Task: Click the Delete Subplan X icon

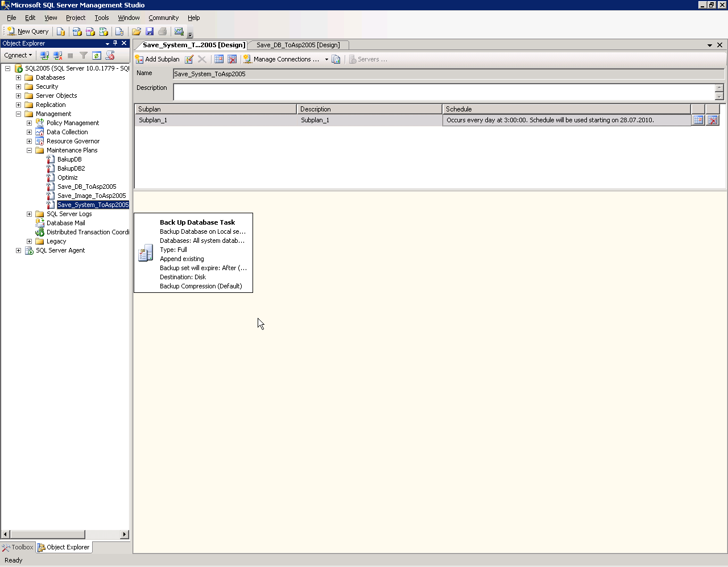Action: [x=202, y=59]
